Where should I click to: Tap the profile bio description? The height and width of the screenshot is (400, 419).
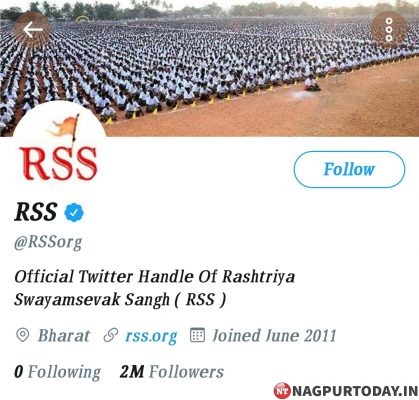(x=155, y=288)
